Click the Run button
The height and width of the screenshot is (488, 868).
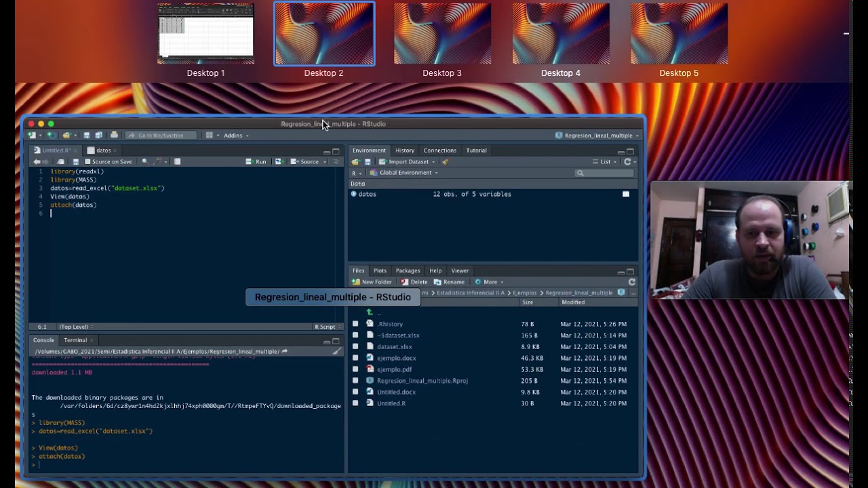point(256,161)
